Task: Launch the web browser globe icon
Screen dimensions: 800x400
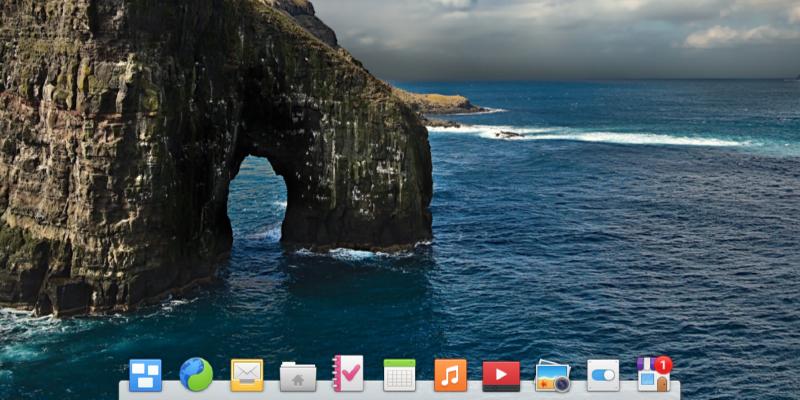Action: pyautogui.click(x=196, y=375)
